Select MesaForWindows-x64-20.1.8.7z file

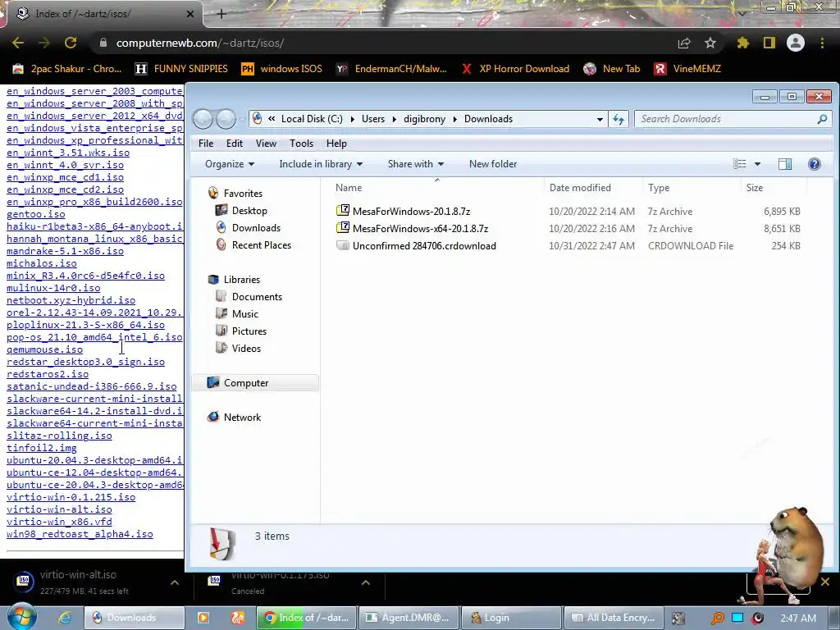[x=420, y=229]
